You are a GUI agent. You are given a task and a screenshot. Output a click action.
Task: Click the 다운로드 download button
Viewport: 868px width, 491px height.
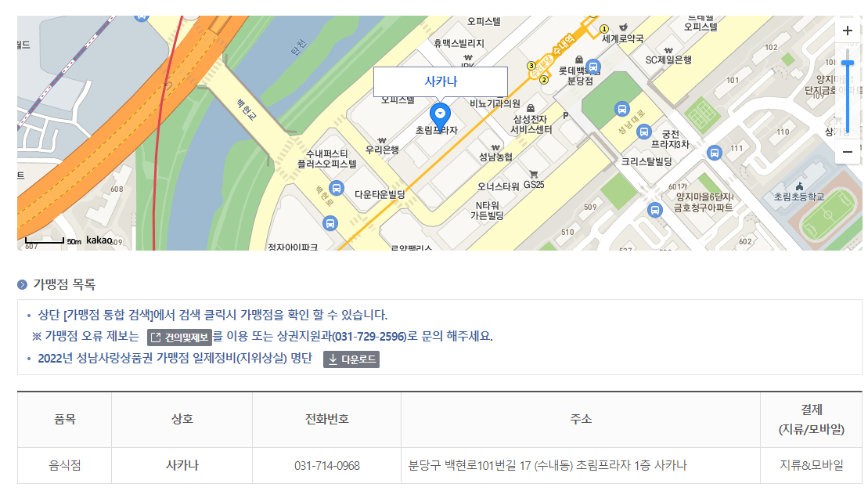[352, 359]
